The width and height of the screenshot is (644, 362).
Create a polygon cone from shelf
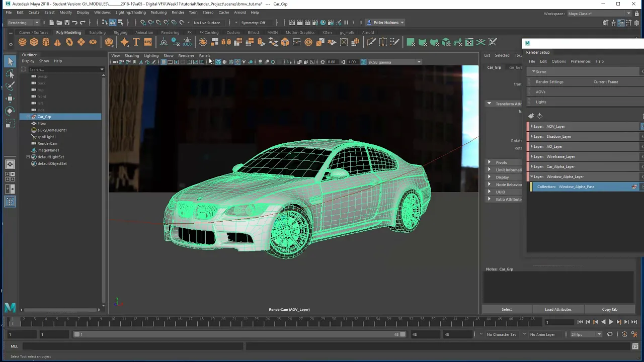57,42
